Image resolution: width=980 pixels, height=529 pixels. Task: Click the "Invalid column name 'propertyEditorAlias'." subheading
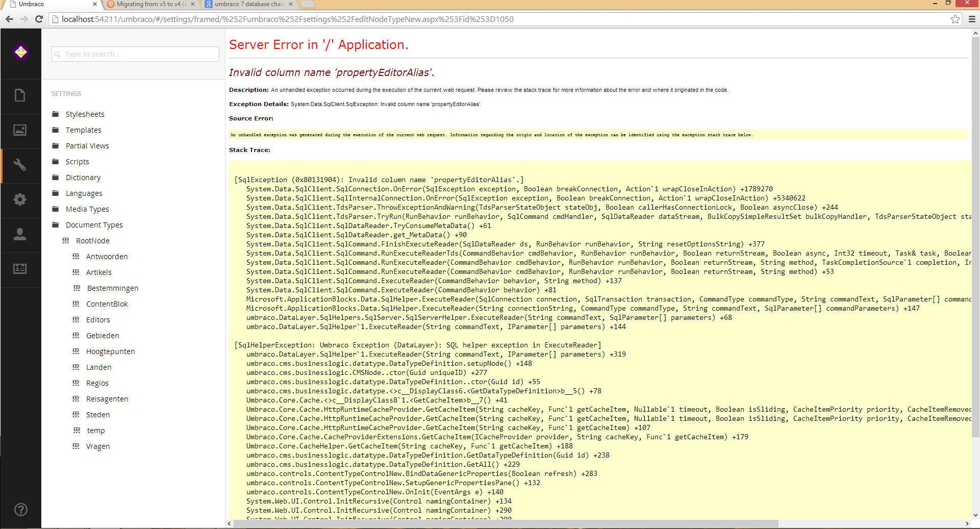(x=332, y=72)
